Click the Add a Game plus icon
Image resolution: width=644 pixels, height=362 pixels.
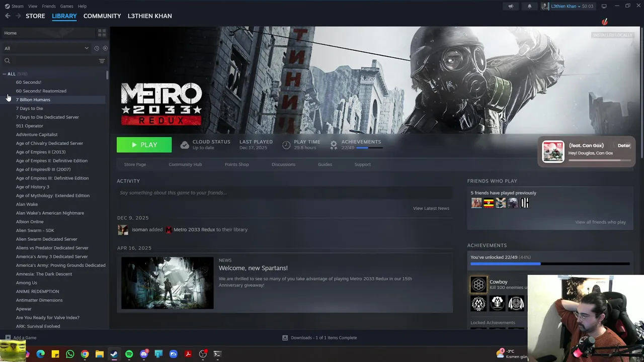(x=8, y=337)
